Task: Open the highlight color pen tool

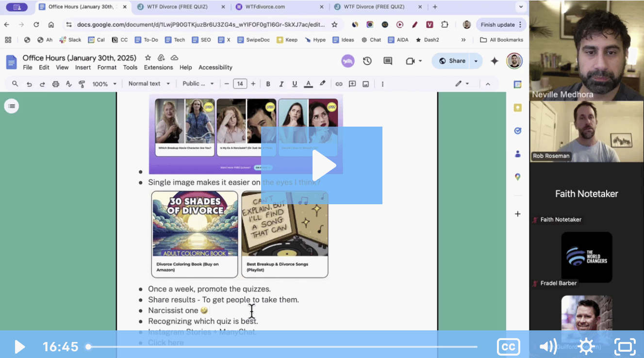Action: [x=322, y=83]
